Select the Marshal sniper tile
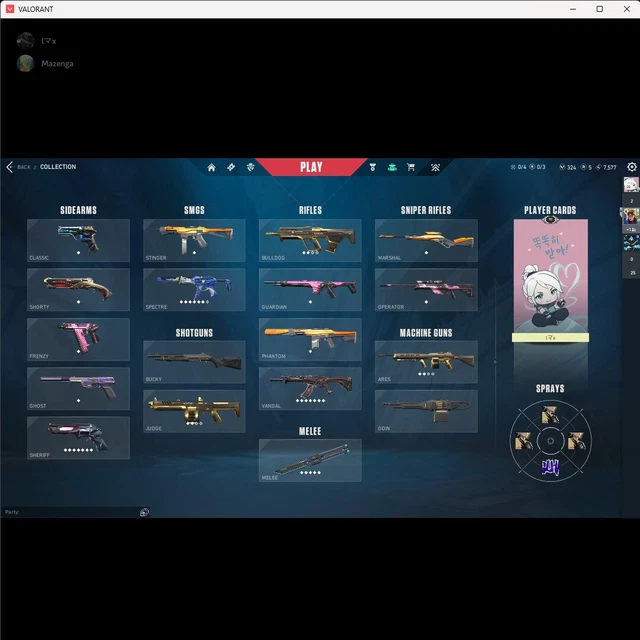Image resolution: width=640 pixels, height=640 pixels. click(x=426, y=240)
